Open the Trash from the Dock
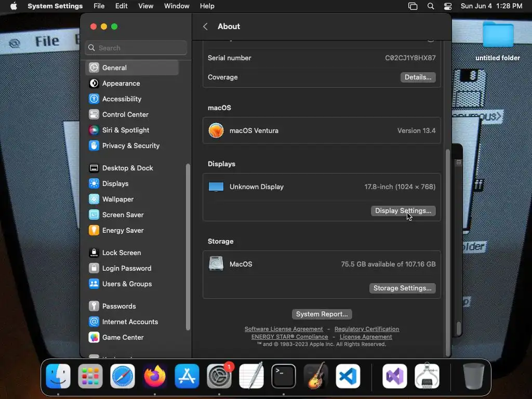Screen dimensions: 532x399 (x=474, y=376)
